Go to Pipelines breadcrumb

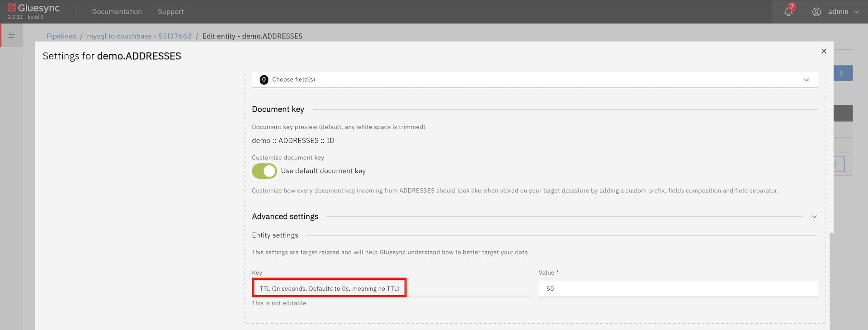click(x=61, y=36)
